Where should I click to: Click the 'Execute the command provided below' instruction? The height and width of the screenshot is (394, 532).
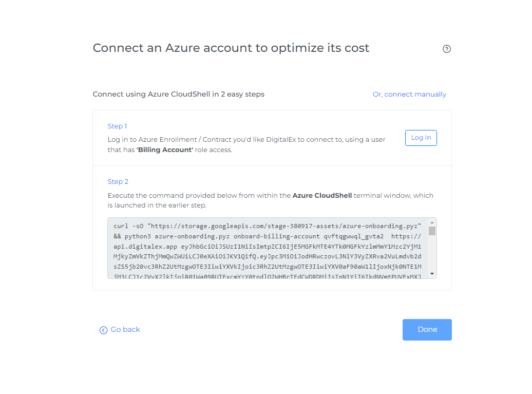199,196
